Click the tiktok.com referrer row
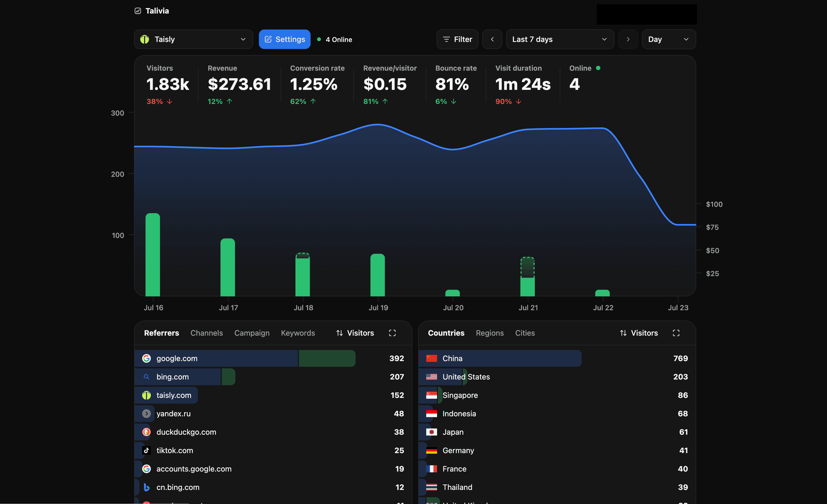Screen dimensions: 827x504 click(x=273, y=451)
